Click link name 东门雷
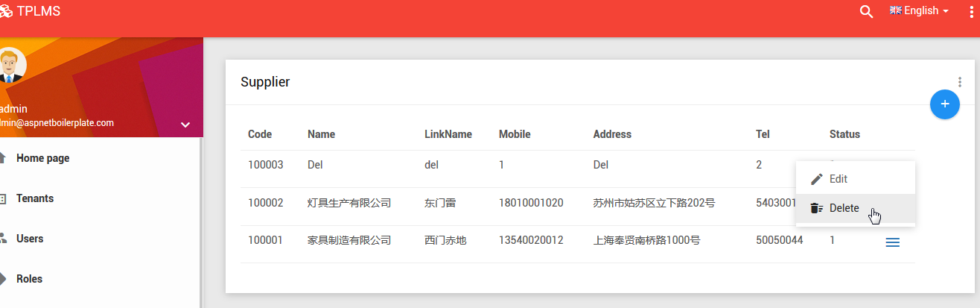 [x=440, y=202]
